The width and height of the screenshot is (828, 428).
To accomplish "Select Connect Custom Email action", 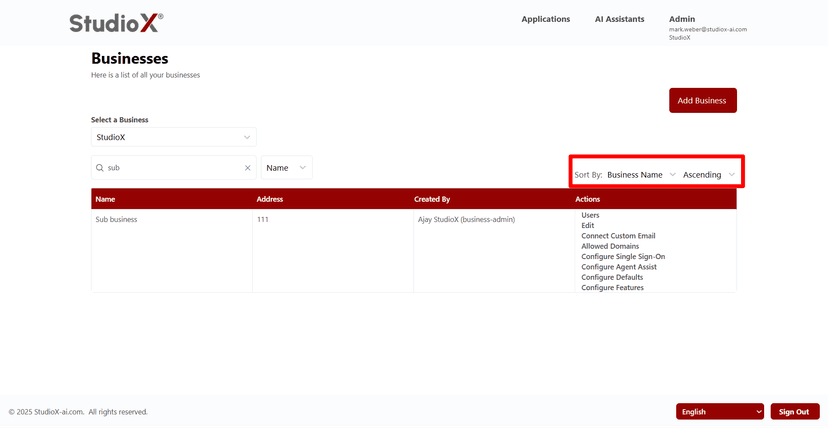I will pos(618,236).
